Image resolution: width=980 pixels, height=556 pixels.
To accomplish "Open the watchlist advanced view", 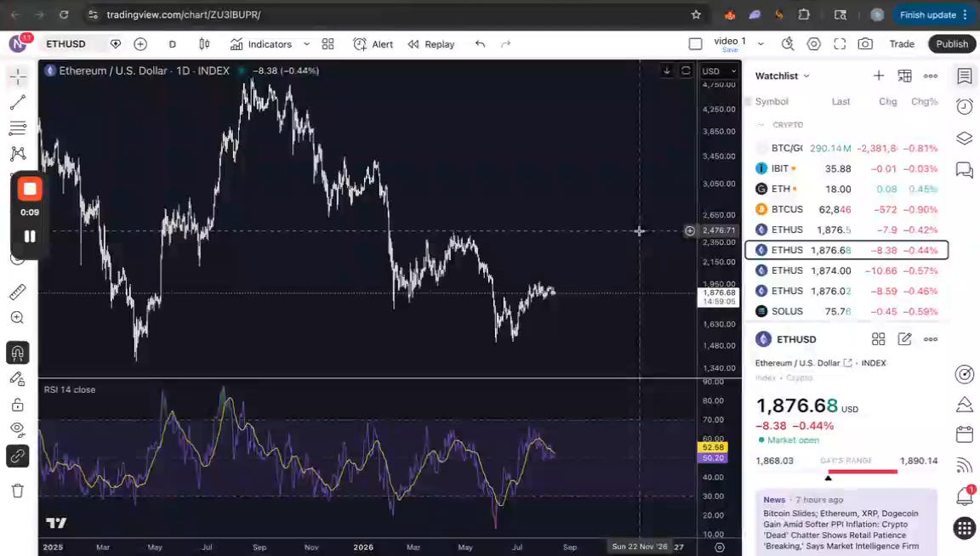I will pyautogui.click(x=904, y=76).
